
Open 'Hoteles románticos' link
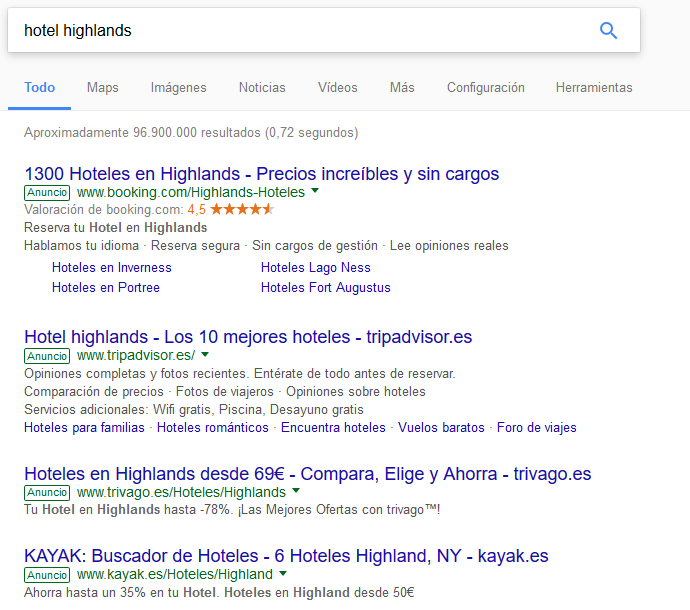213,428
